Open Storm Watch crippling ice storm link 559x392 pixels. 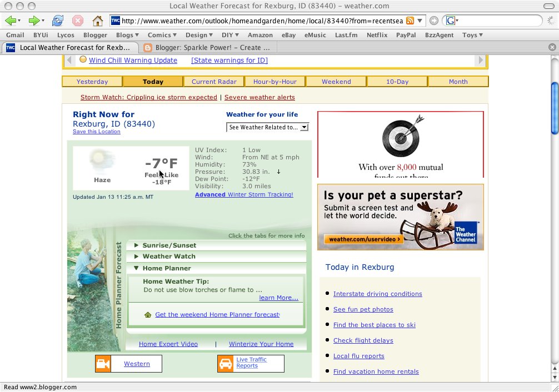click(x=149, y=97)
